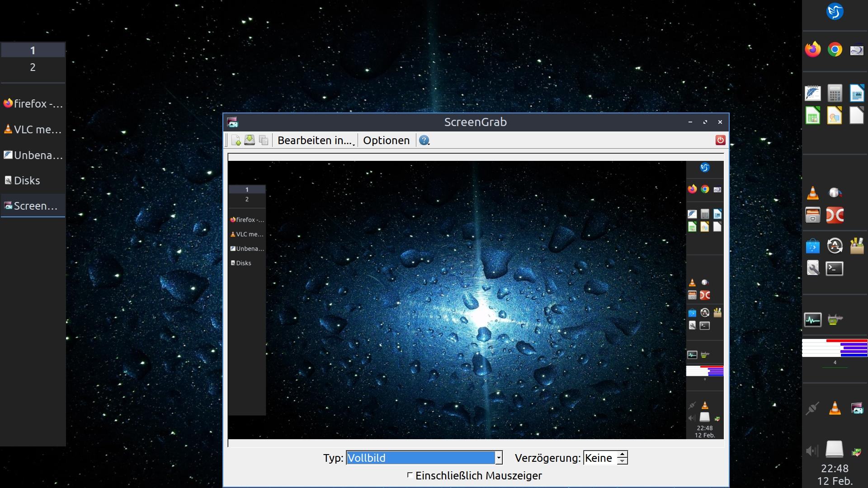
Task: Switch to VLC media player task button
Action: tap(33, 130)
